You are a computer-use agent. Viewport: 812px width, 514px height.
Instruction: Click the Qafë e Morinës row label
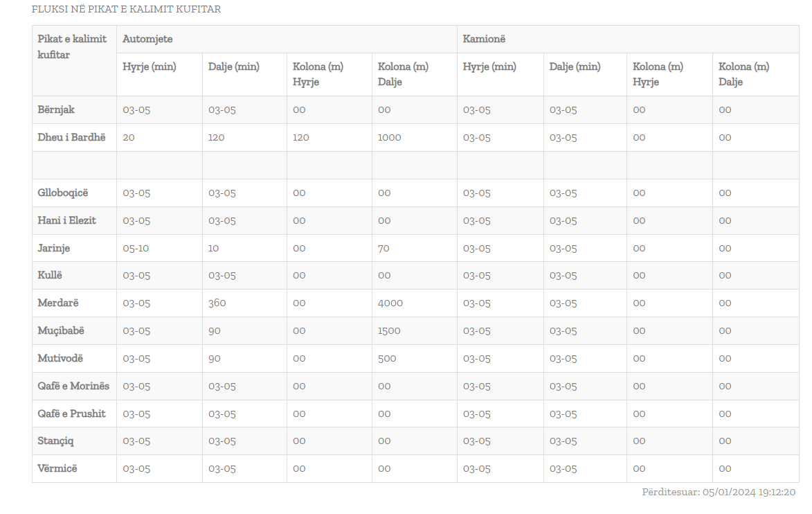click(73, 386)
